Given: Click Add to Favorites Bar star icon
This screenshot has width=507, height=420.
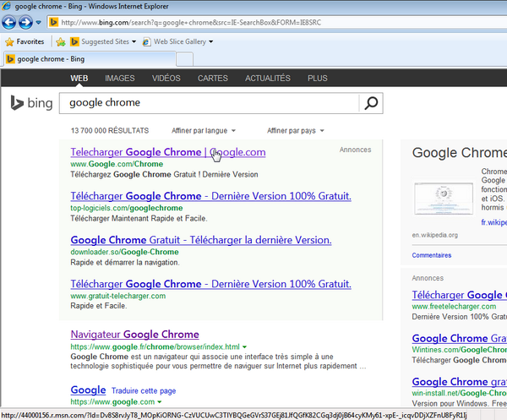Looking at the screenshot, I should [61, 41].
